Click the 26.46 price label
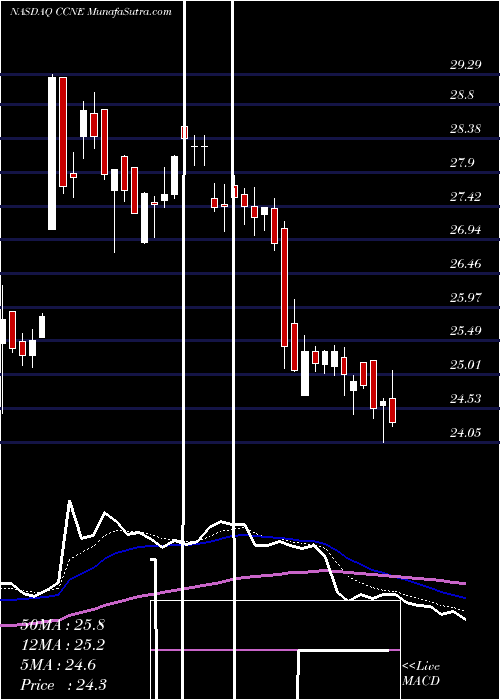500x700 pixels. click(465, 264)
